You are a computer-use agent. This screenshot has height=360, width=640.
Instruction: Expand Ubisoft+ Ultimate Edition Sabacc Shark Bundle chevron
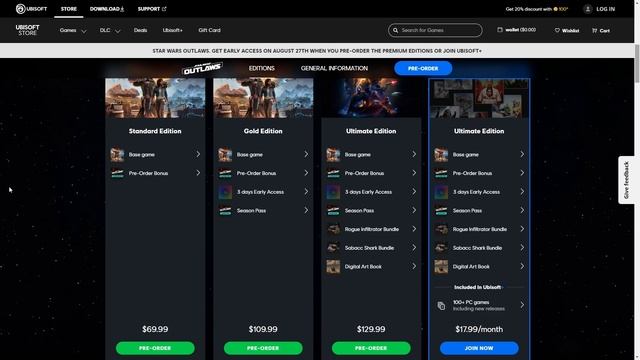[522, 247]
